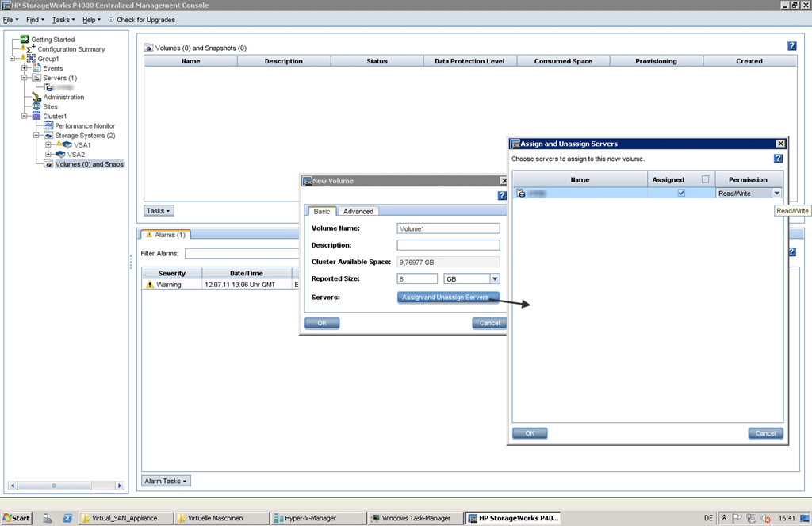Click the Description input field
The height and width of the screenshot is (526, 812).
pos(449,245)
